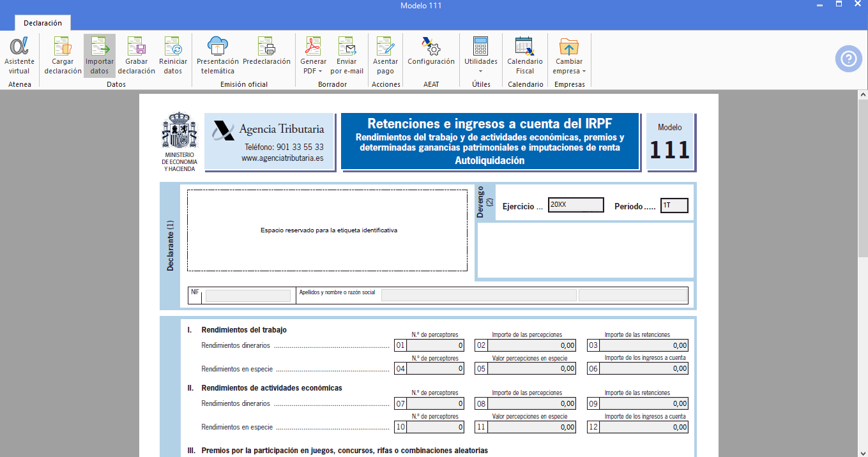This screenshot has height=457, width=868.
Task: Open the help question mark button
Action: 848,59
